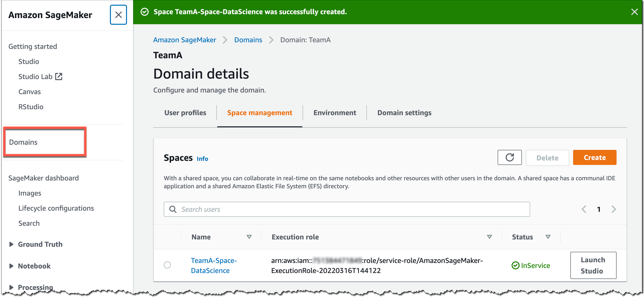The image size is (644, 297).
Task: Click the InService status checkmark icon
Action: click(x=515, y=265)
